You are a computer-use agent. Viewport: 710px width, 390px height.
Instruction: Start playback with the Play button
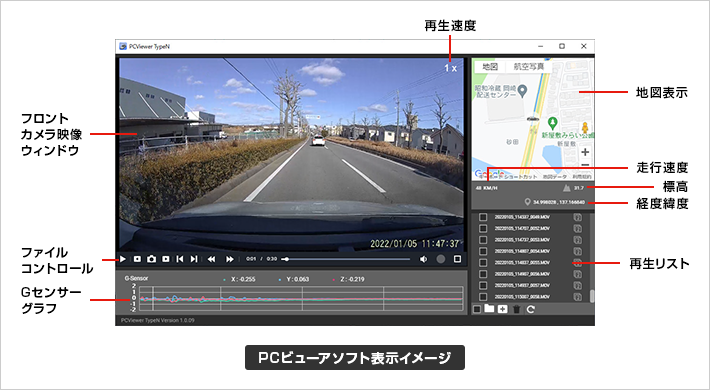[x=123, y=259]
